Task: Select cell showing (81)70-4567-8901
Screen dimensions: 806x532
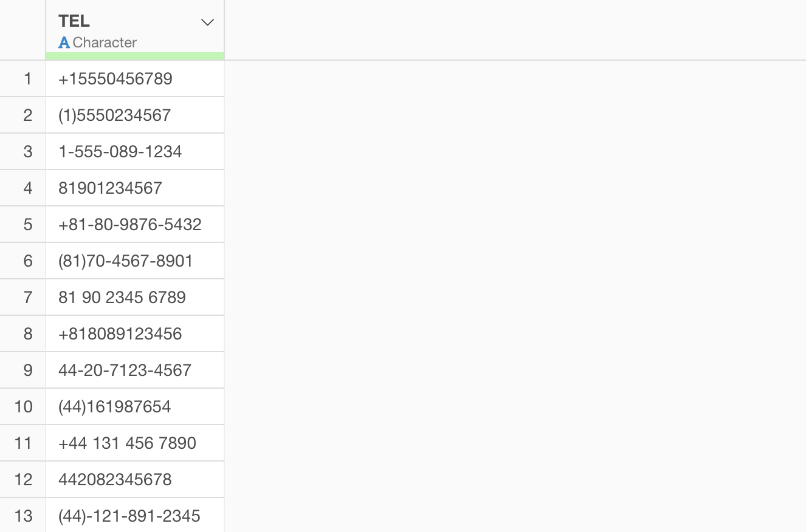Action: (x=126, y=261)
